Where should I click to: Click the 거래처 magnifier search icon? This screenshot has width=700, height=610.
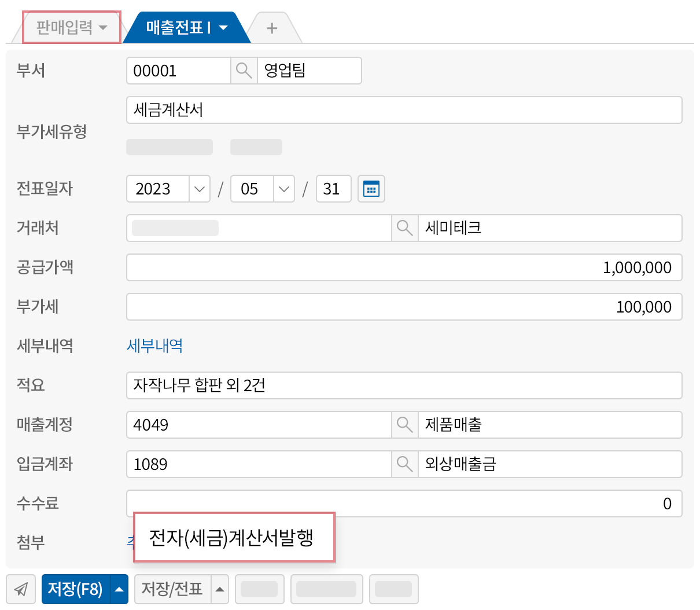tap(404, 228)
